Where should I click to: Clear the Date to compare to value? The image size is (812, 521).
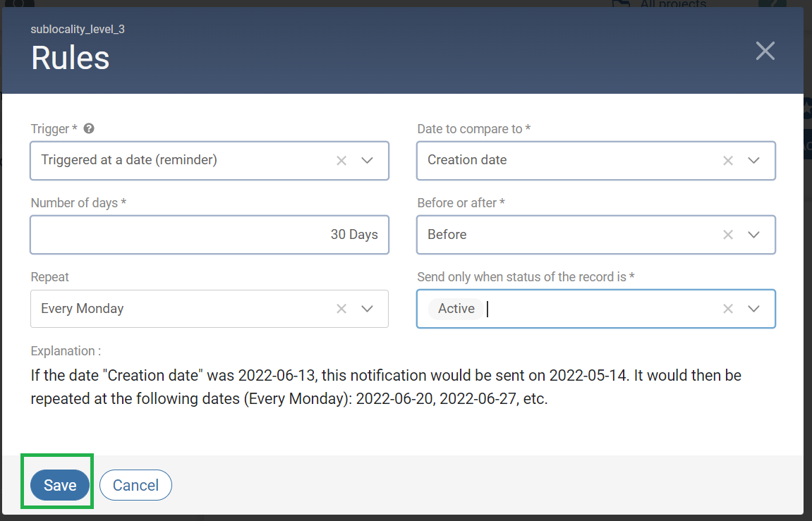pyautogui.click(x=727, y=160)
